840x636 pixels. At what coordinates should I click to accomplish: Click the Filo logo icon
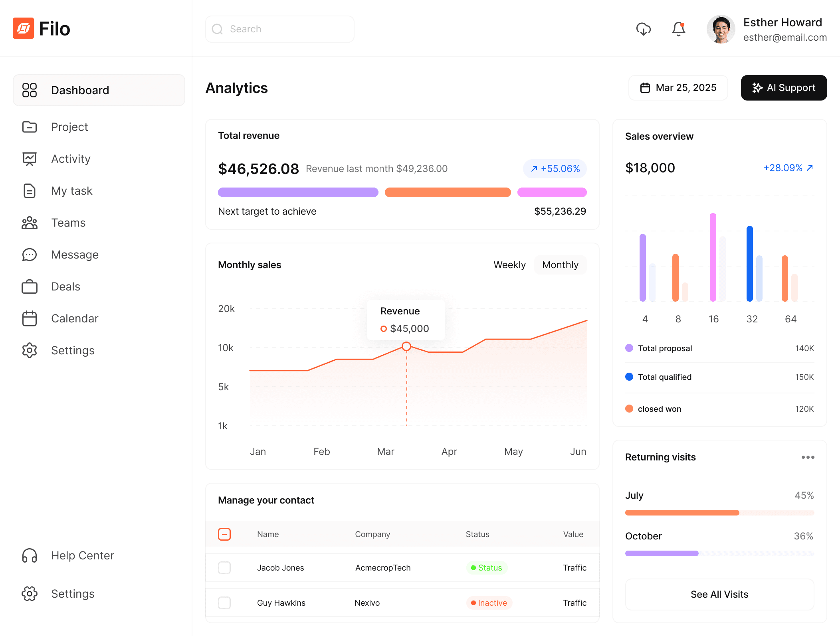tap(23, 28)
